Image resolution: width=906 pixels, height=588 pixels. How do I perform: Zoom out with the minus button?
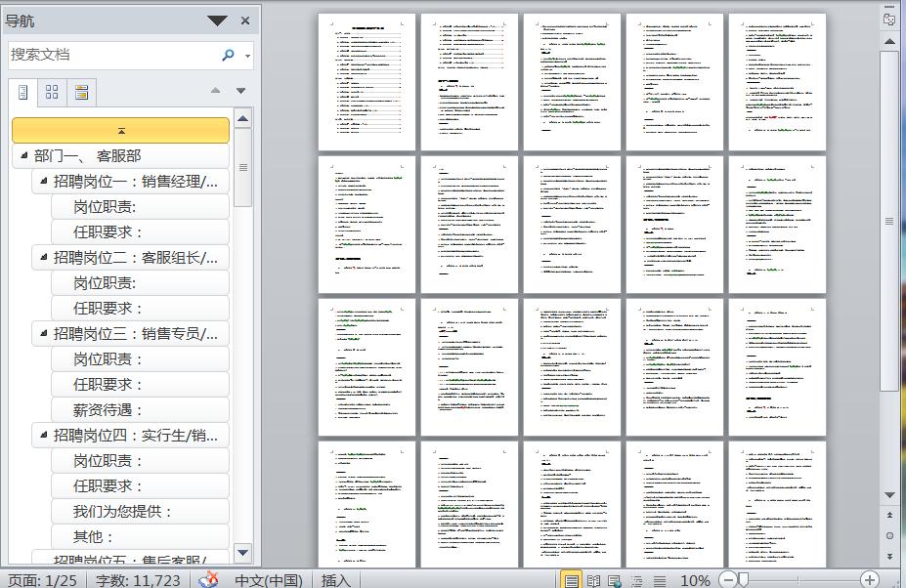pyautogui.click(x=728, y=579)
